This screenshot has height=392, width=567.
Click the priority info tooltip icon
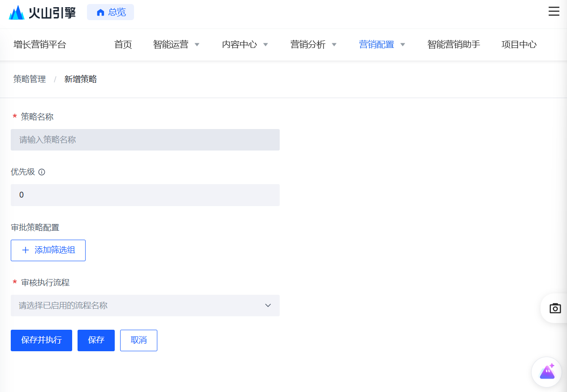coord(42,172)
